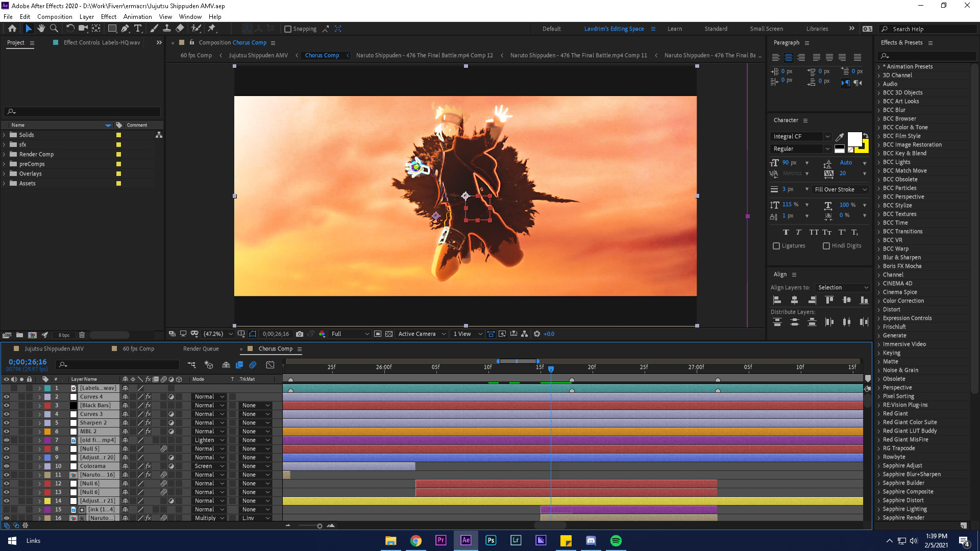Hide the Curves 4 layer
This screenshot has width=980, height=551.
(x=6, y=397)
